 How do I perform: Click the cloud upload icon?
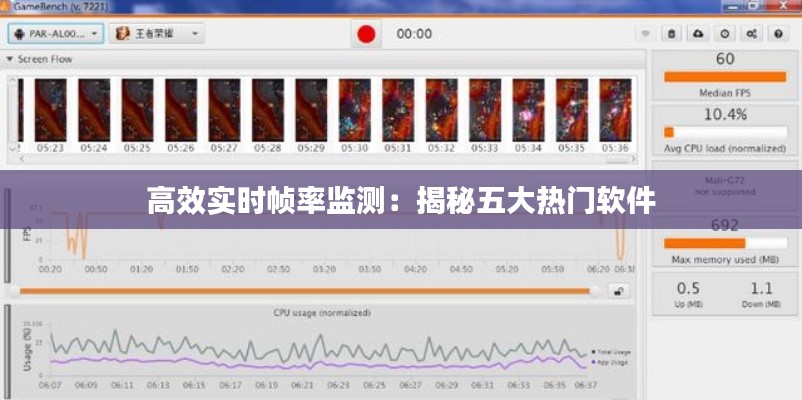coord(698,34)
